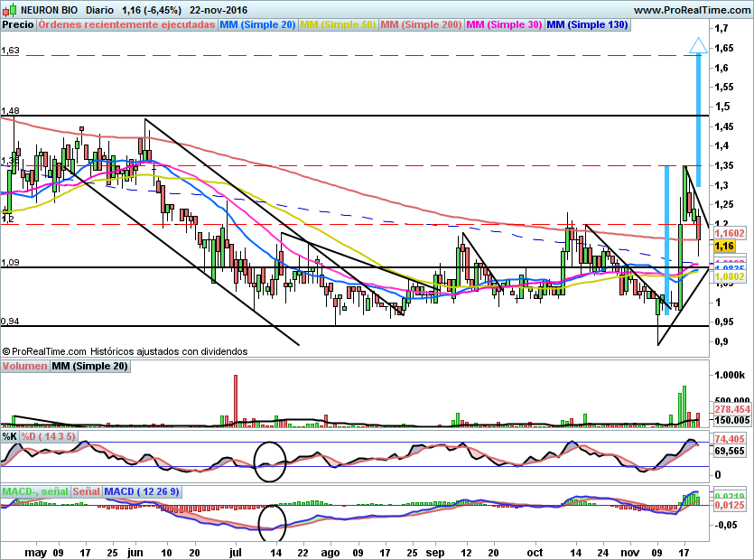754x560 pixels.
Task: Select the MM (Simple 20) price indicator label
Action: (257, 25)
